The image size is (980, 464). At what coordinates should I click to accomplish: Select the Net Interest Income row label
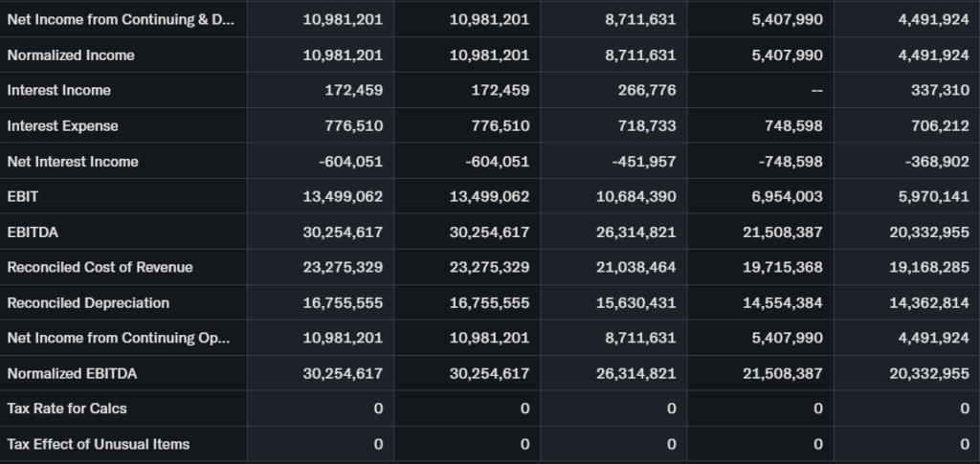pos(73,162)
